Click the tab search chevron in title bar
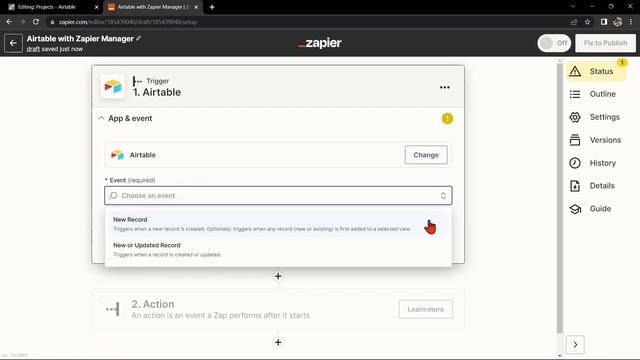Image resolution: width=640 pixels, height=360 pixels. click(573, 7)
